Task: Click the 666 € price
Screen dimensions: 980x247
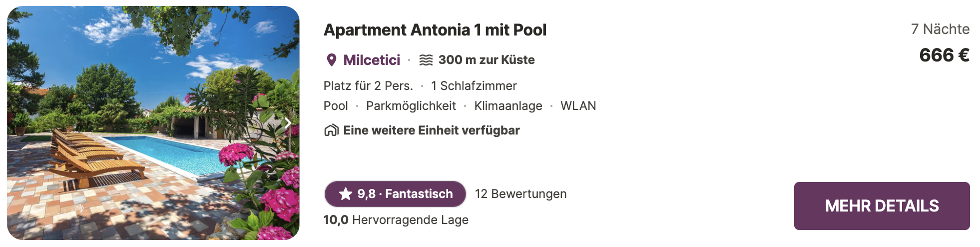Action: pyautogui.click(x=944, y=55)
